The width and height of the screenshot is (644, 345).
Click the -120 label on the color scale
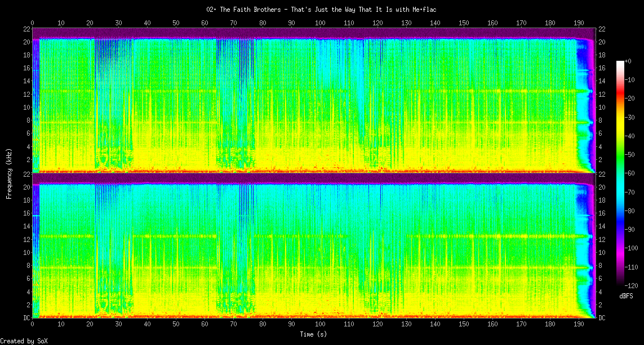pyautogui.click(x=632, y=286)
